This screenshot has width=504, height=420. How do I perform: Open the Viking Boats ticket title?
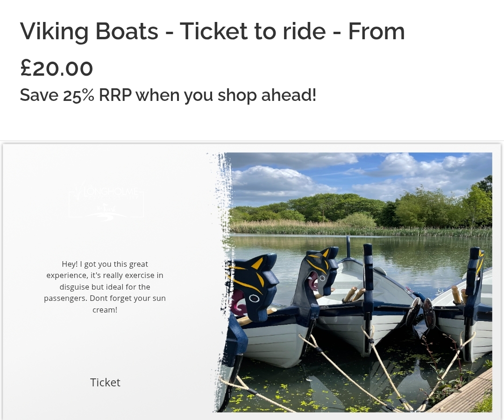click(212, 31)
